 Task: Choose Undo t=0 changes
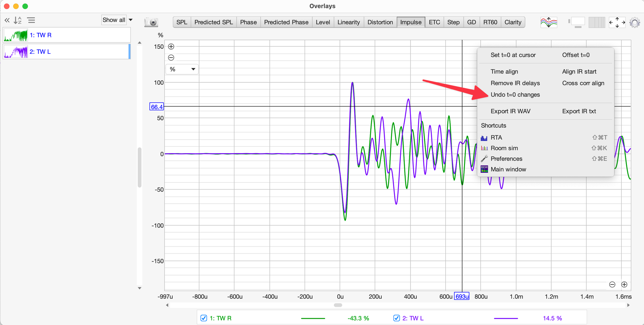[x=515, y=95]
